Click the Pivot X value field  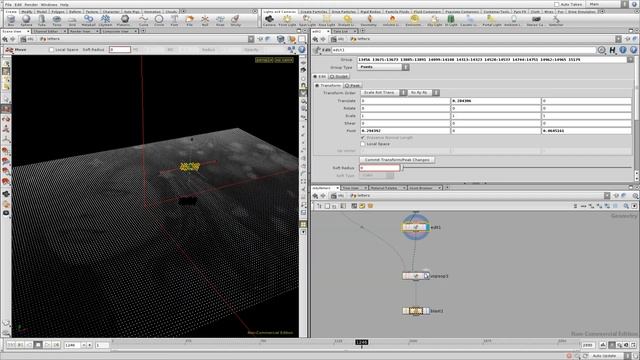tap(405, 131)
